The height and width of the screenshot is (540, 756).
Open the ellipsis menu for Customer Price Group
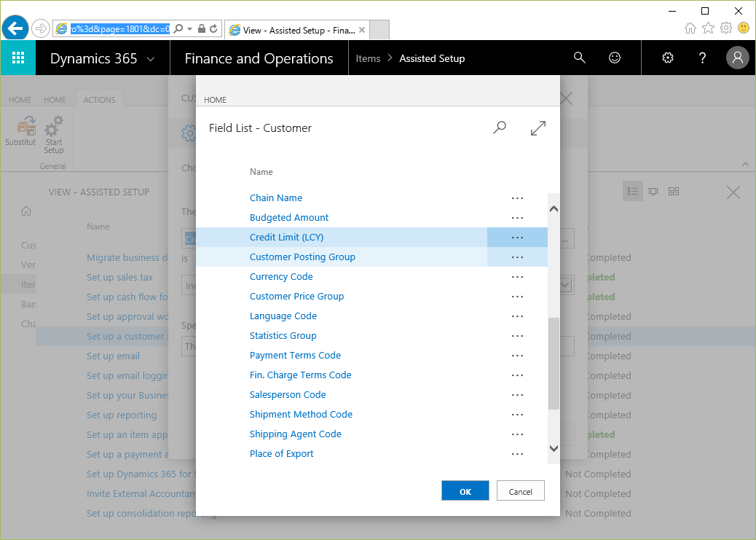coord(517,297)
